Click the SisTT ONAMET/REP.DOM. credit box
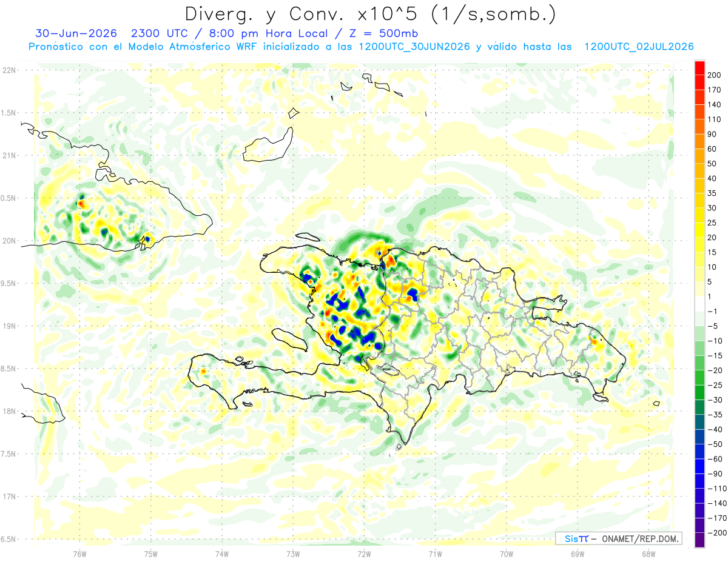 (618, 538)
